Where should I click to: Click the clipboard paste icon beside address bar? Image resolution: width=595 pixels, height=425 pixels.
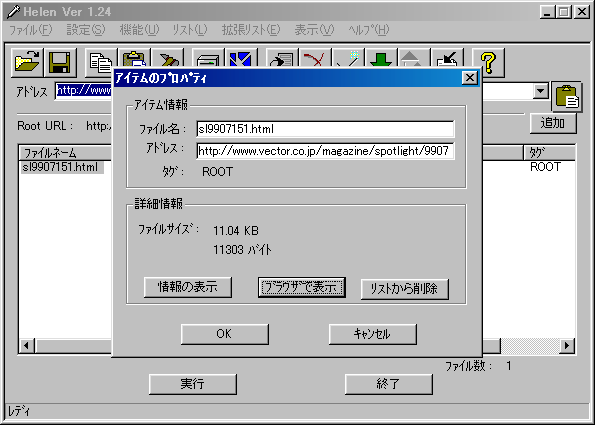point(567,96)
